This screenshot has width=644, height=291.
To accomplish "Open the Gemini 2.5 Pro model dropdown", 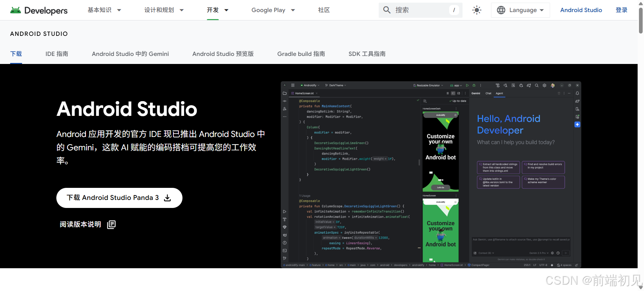I will (x=539, y=253).
